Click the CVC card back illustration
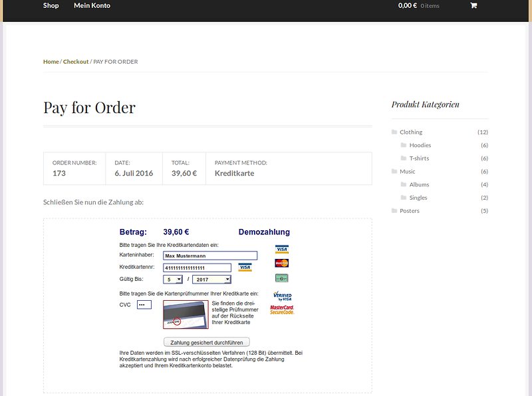 pyautogui.click(x=186, y=314)
